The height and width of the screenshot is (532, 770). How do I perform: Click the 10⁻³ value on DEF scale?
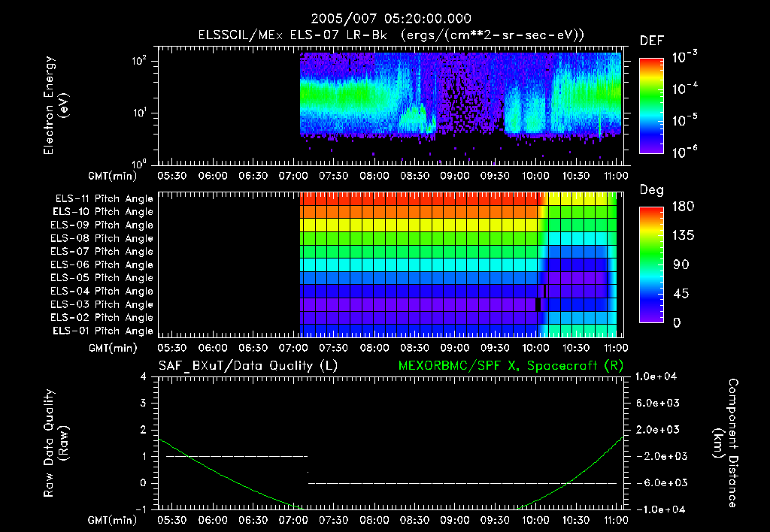pos(684,57)
